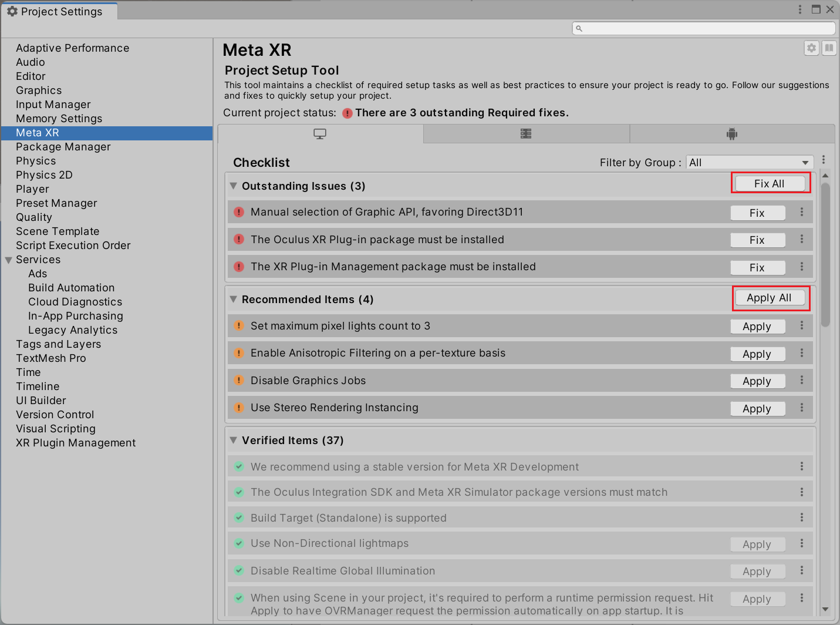Image resolution: width=840 pixels, height=625 pixels.
Task: Select Cloud Diagnostics under Services
Action: tap(75, 302)
